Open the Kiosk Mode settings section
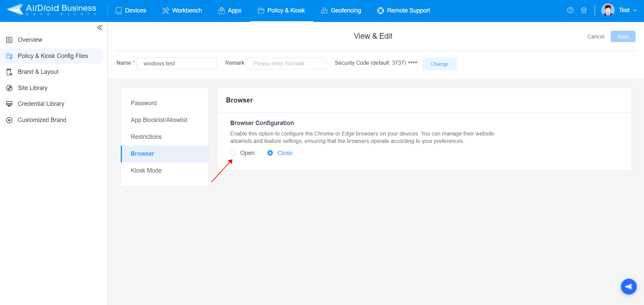 pyautogui.click(x=146, y=170)
